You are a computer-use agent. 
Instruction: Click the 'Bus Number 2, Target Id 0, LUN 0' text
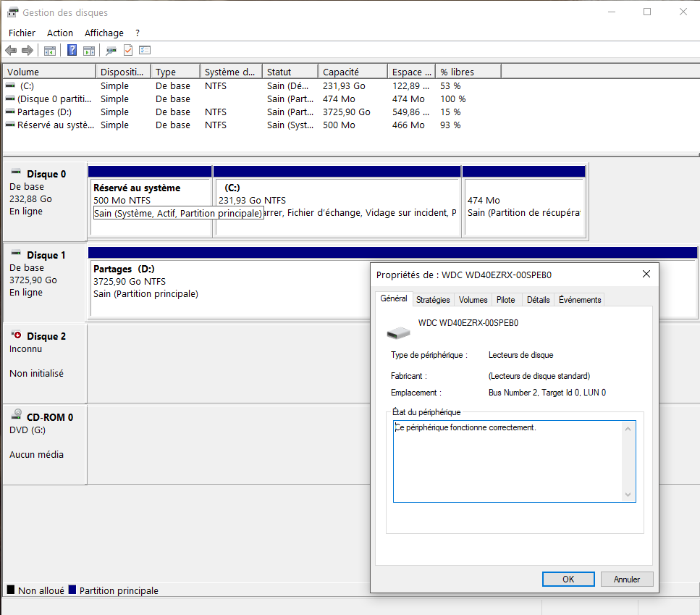click(x=547, y=393)
